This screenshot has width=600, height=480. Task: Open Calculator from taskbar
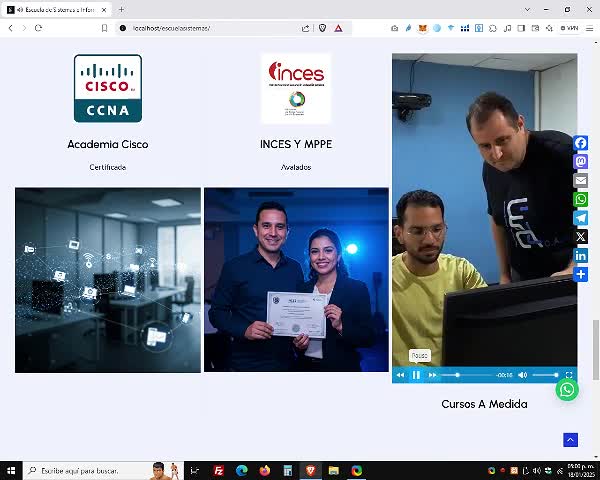coord(288,470)
